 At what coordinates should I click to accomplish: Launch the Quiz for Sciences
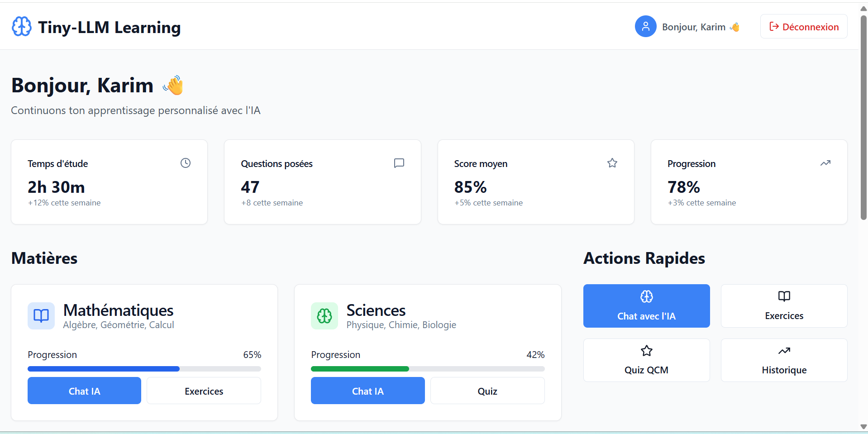(x=487, y=391)
